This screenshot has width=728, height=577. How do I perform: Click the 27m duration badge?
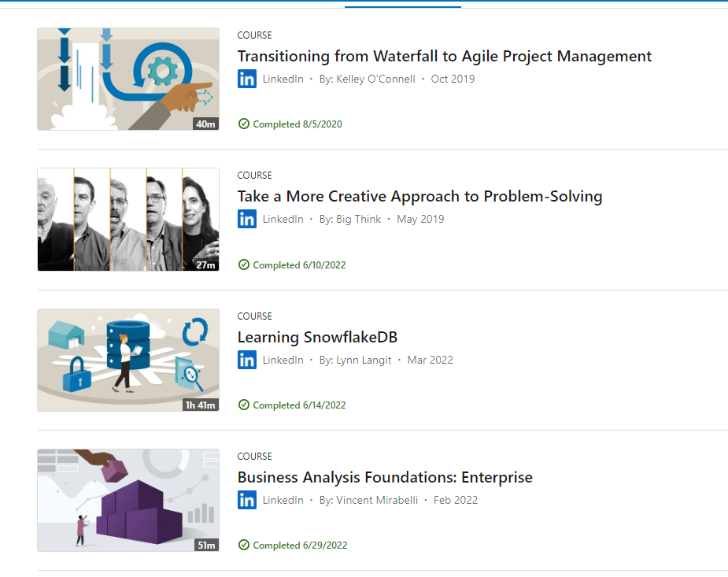(x=205, y=264)
